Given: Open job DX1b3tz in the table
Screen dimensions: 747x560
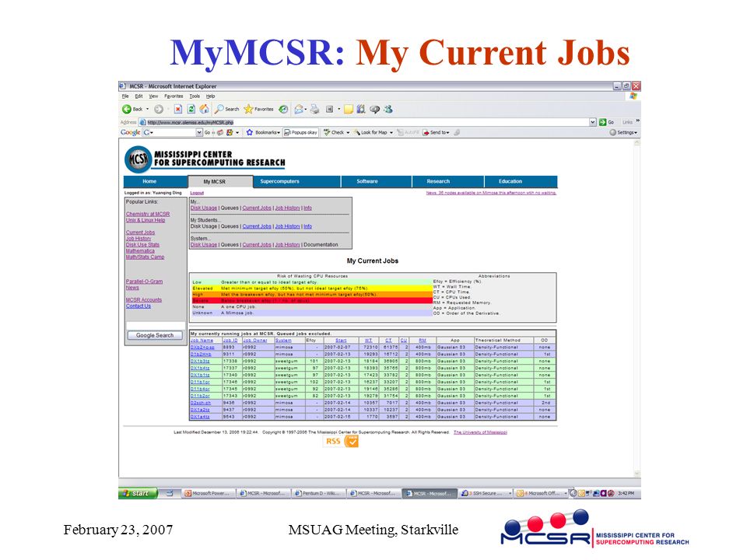Looking at the screenshot, I should [x=200, y=362].
